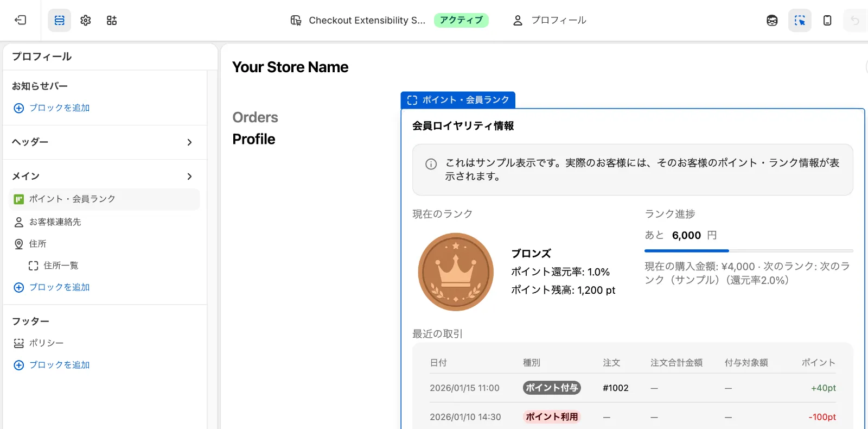Go to the Orders page link
The width and height of the screenshot is (868, 429).
255,117
